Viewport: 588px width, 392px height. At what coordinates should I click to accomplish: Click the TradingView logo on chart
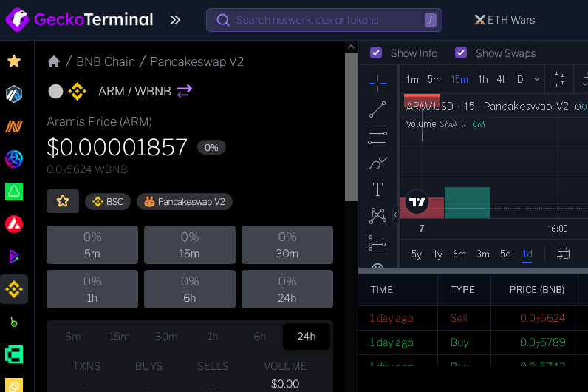[417, 202]
